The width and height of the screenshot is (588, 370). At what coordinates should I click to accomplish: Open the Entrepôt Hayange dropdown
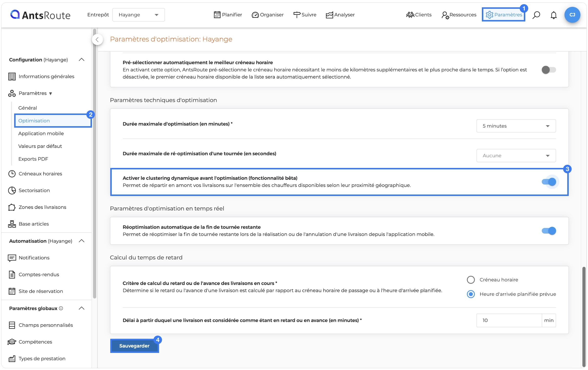tap(138, 15)
